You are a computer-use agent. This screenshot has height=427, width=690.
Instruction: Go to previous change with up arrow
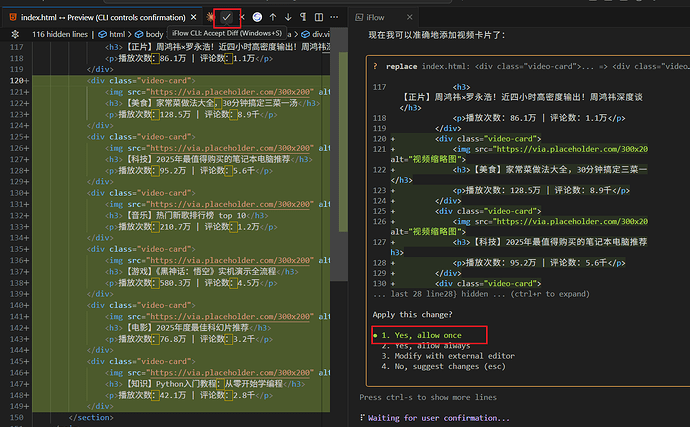coord(274,17)
